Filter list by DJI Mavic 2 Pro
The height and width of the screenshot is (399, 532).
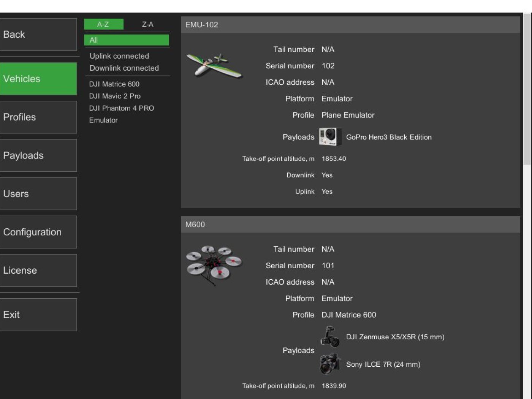point(115,96)
